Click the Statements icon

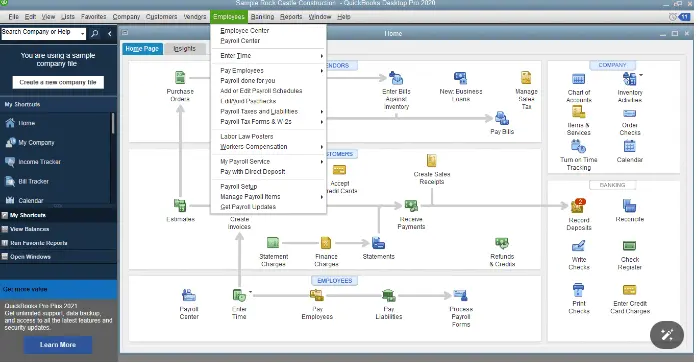click(x=378, y=243)
